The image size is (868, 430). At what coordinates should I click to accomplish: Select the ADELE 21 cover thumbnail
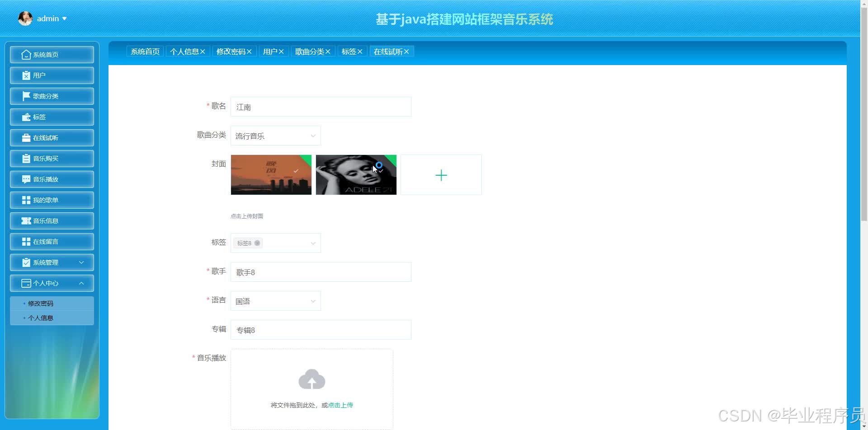coord(356,175)
